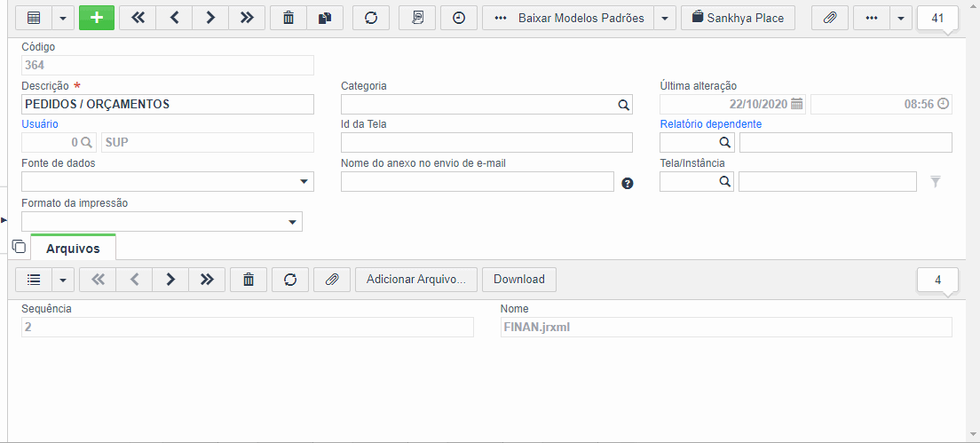Delete record using top trash icon
The height and width of the screenshot is (443, 980).
pos(288,18)
